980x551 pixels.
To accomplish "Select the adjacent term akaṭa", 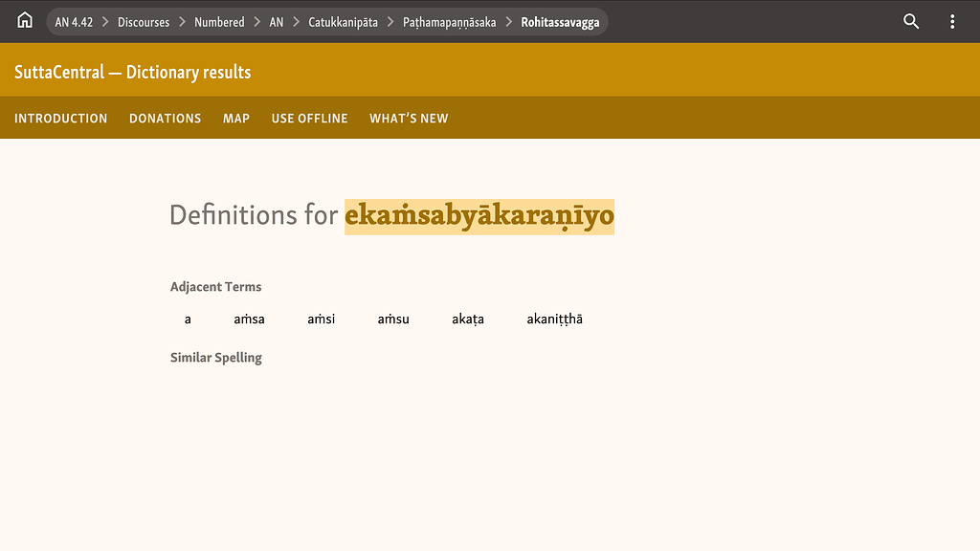I will point(468,319).
